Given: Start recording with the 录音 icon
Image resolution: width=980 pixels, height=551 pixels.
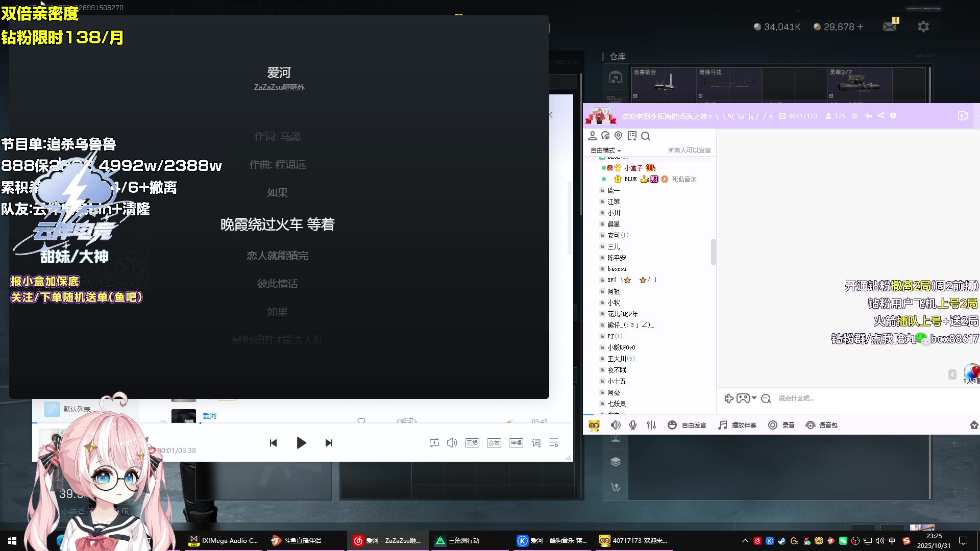Looking at the screenshot, I should pos(772,424).
